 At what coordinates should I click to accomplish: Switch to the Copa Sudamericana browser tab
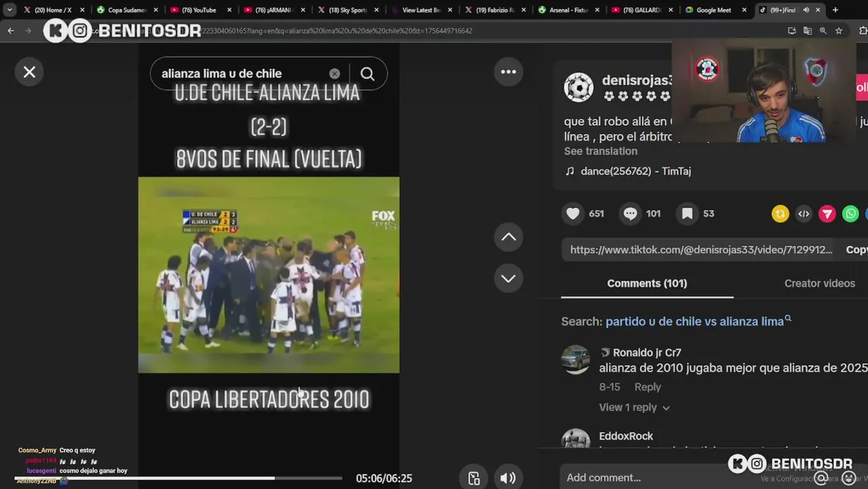point(127,10)
